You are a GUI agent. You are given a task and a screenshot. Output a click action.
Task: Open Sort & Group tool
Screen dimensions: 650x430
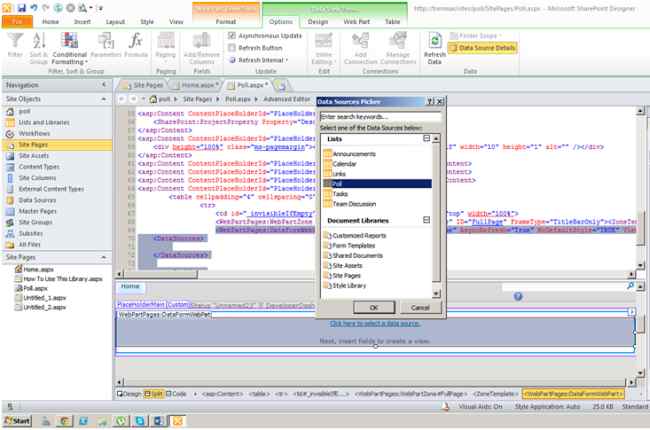click(x=39, y=48)
